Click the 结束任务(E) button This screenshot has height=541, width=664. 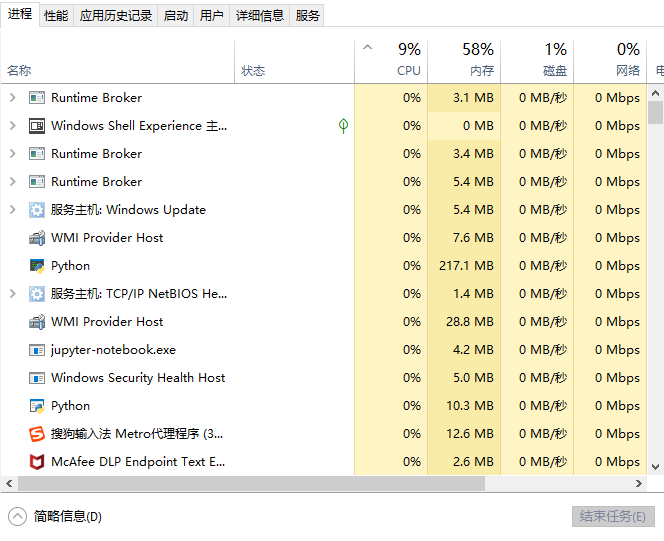(613, 516)
